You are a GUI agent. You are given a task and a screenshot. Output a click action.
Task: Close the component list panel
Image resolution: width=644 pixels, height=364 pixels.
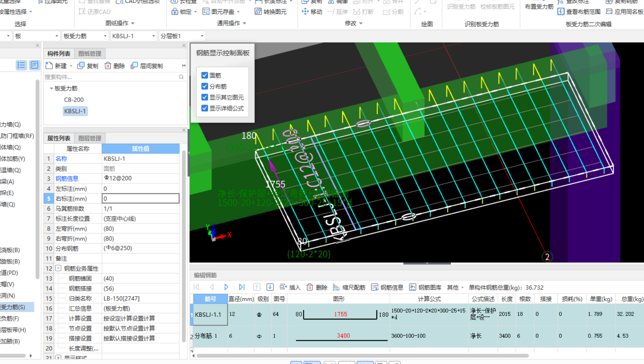coord(184,45)
